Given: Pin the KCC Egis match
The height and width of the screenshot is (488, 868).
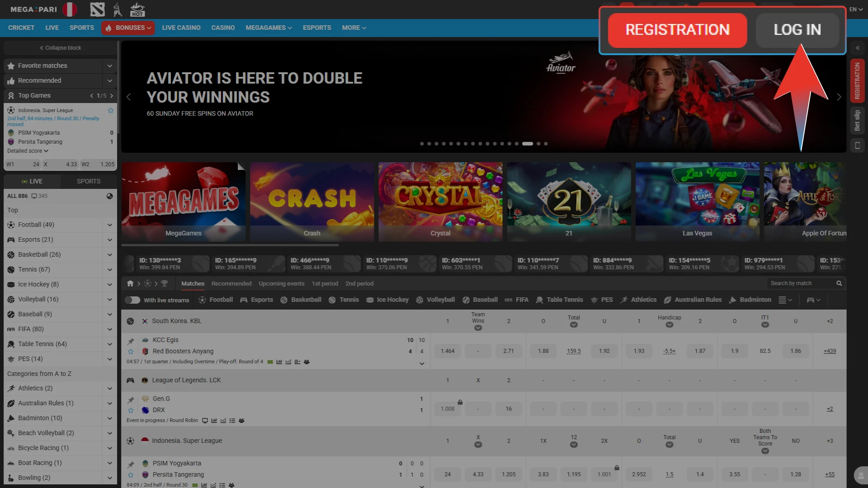Looking at the screenshot, I should pos(131,341).
